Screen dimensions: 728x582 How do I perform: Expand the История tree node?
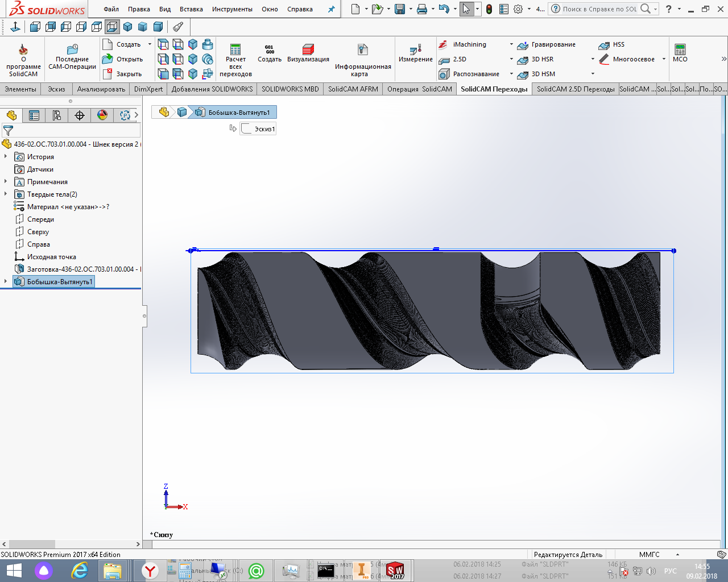[x=6, y=156]
